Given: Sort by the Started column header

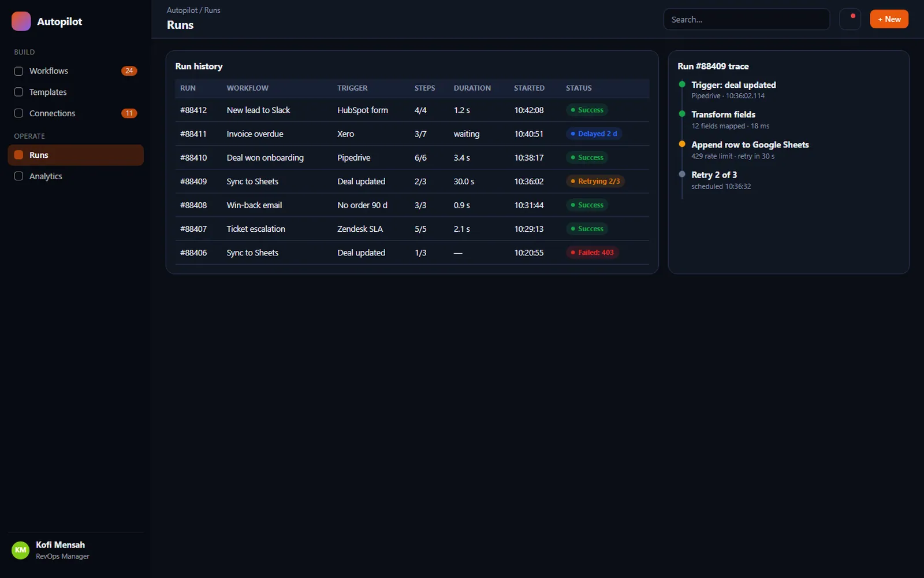Looking at the screenshot, I should pyautogui.click(x=529, y=88).
